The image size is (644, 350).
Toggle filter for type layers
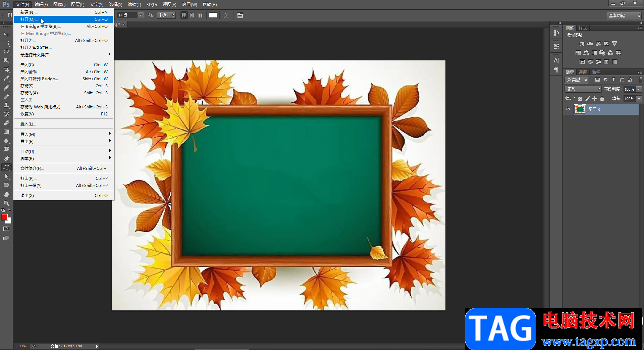(613, 80)
